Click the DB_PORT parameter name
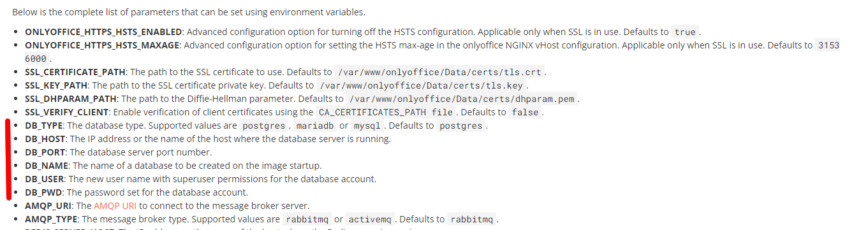868x230 pixels. [x=46, y=152]
